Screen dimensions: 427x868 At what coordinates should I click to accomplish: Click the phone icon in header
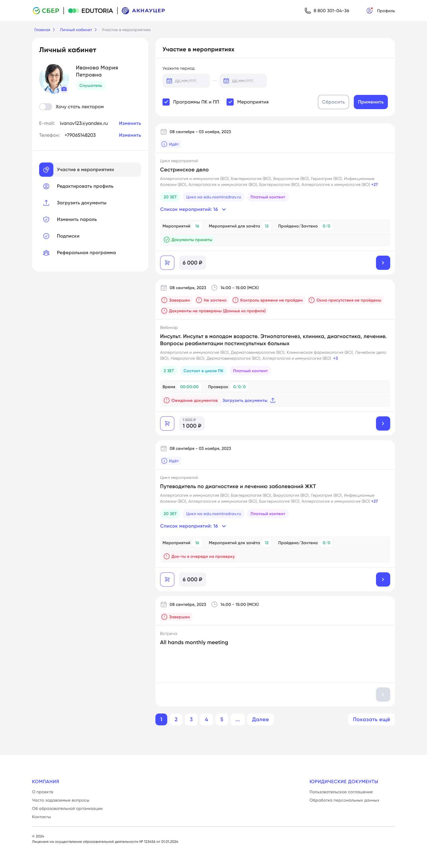tap(307, 11)
